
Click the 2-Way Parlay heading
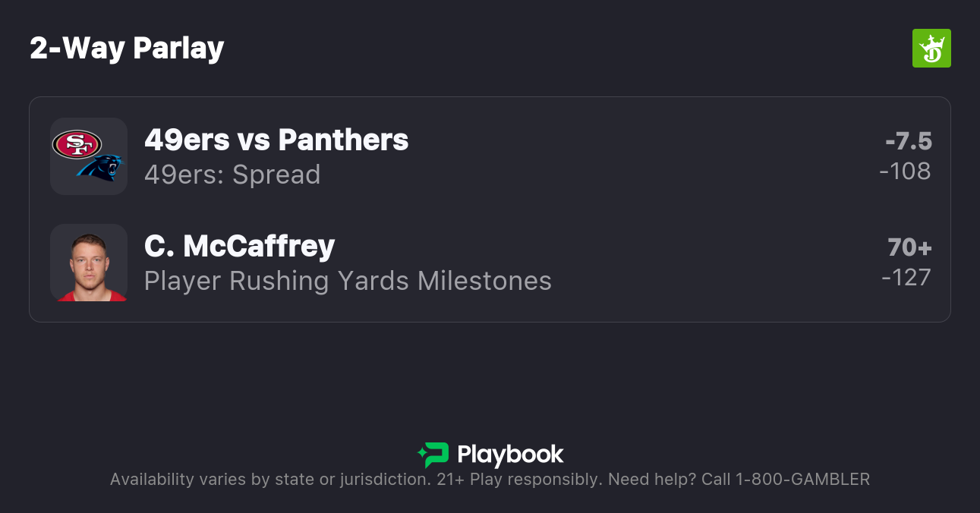tap(127, 49)
